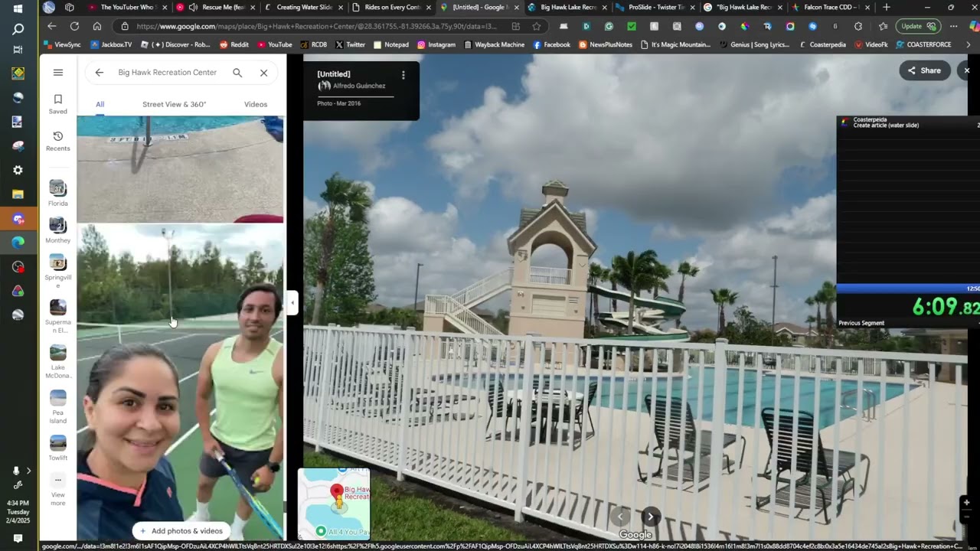Reload the current page
The width and height of the screenshot is (980, 551).
point(74,26)
